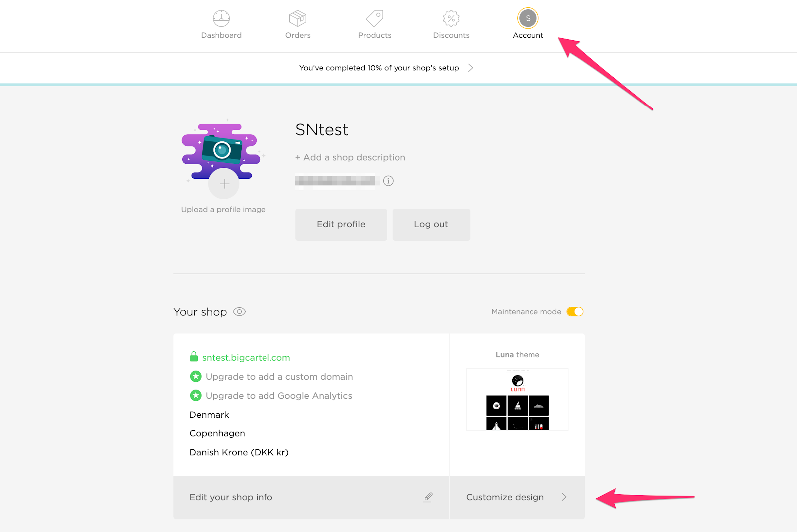
Task: Click Upgrade to add Google Analytics
Action: click(x=279, y=396)
